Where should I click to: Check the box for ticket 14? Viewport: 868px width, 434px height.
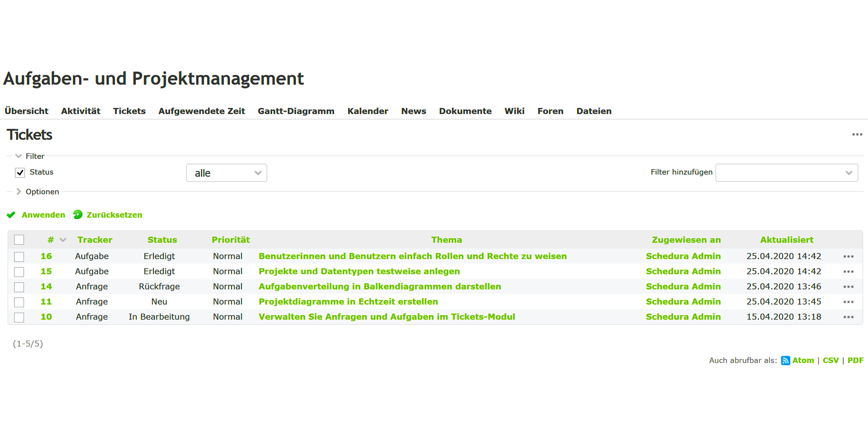click(19, 287)
